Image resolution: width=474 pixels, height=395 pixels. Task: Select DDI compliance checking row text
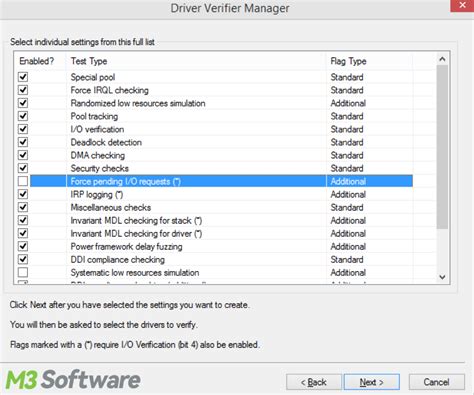[x=118, y=259]
